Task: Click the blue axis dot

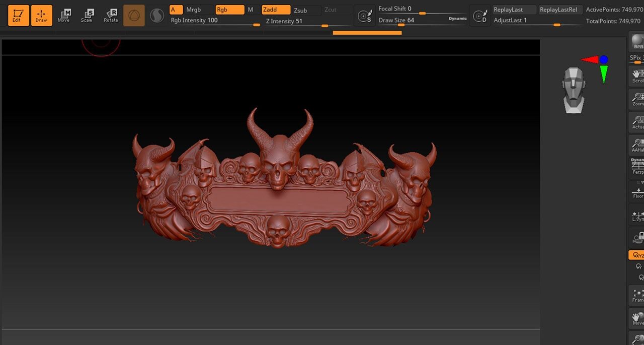Action: (x=604, y=59)
